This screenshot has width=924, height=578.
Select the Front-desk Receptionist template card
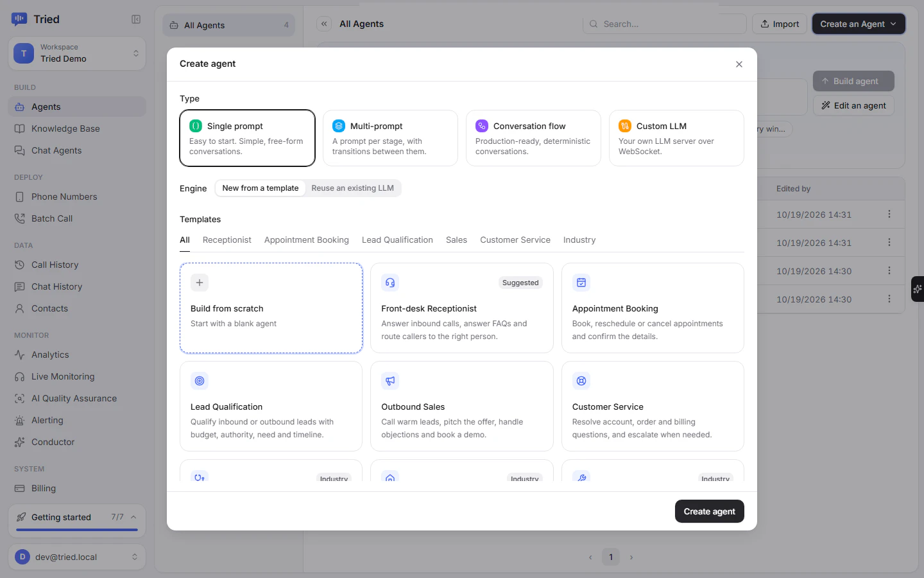[x=462, y=308]
